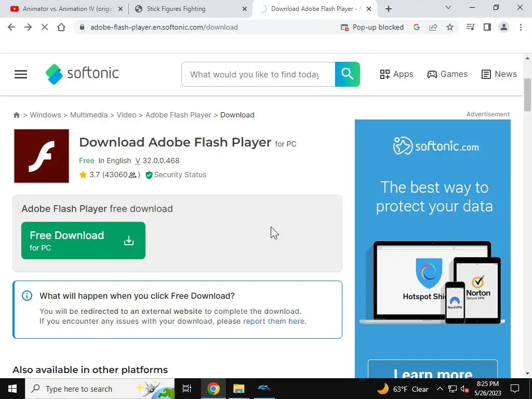Open the Windows notification center
Image resolution: width=532 pixels, height=399 pixels.
coord(515,389)
